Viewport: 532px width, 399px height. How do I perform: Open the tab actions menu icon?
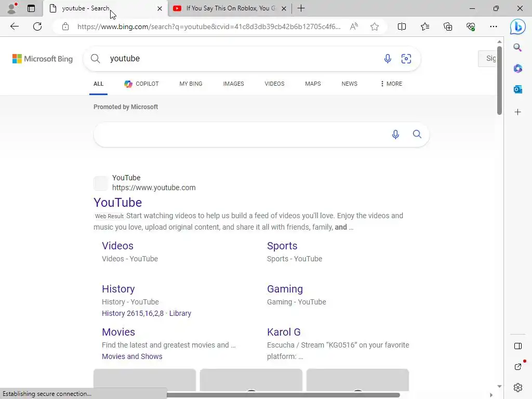tap(31, 8)
